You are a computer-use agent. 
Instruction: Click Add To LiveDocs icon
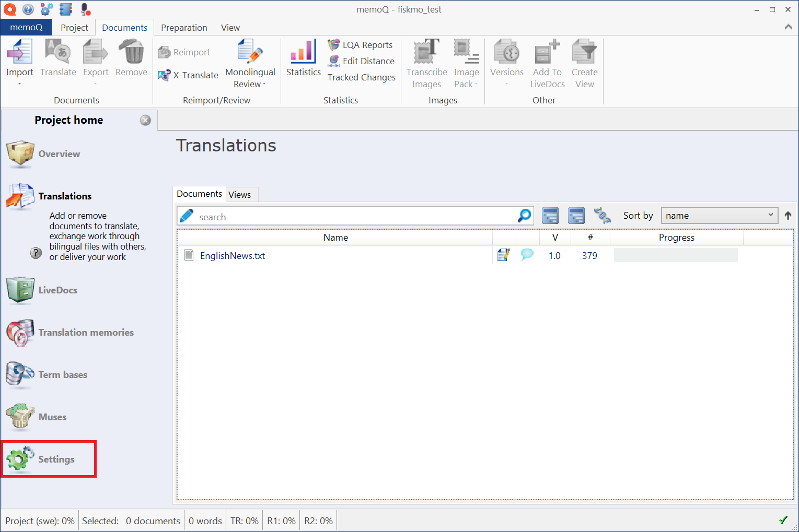pyautogui.click(x=548, y=52)
